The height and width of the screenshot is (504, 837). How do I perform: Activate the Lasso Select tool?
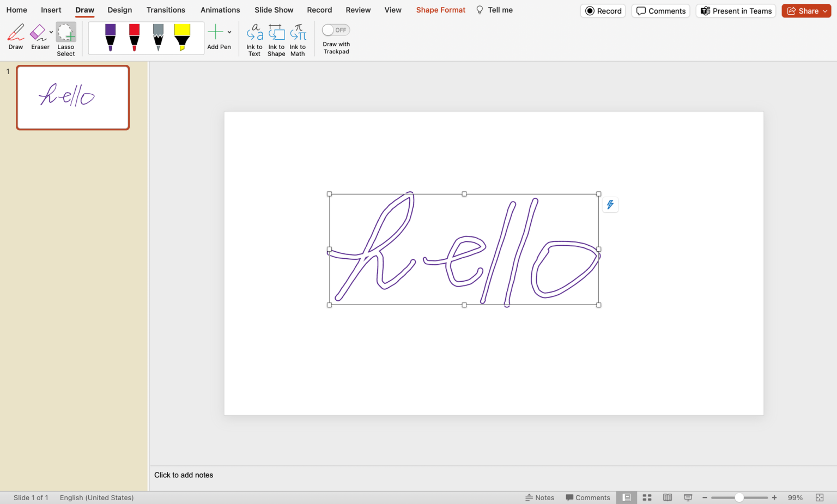66,39
